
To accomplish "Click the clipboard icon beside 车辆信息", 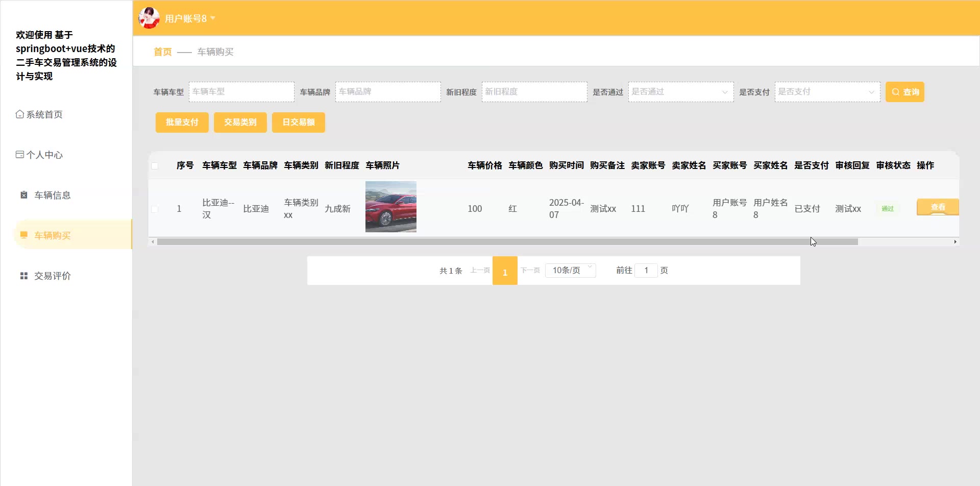I will [x=23, y=195].
